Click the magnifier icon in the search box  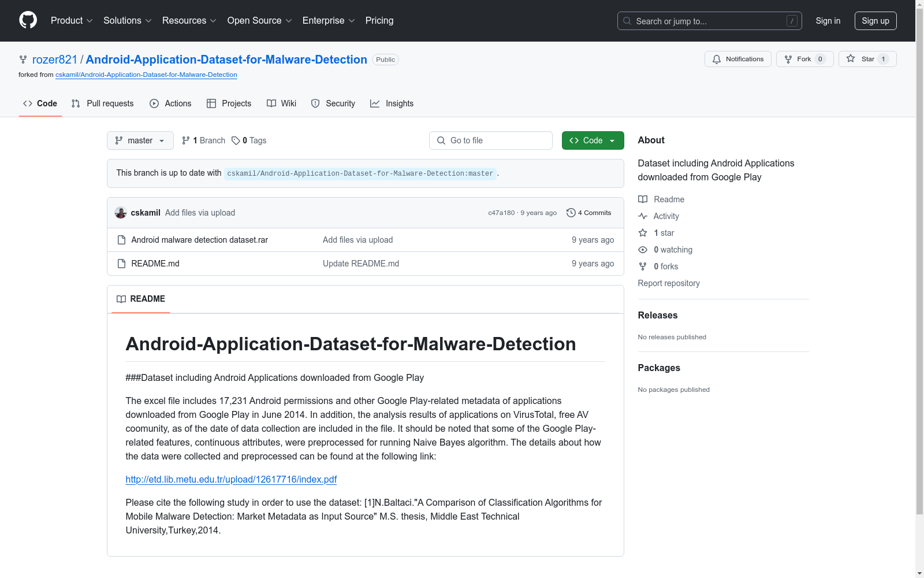coord(627,21)
